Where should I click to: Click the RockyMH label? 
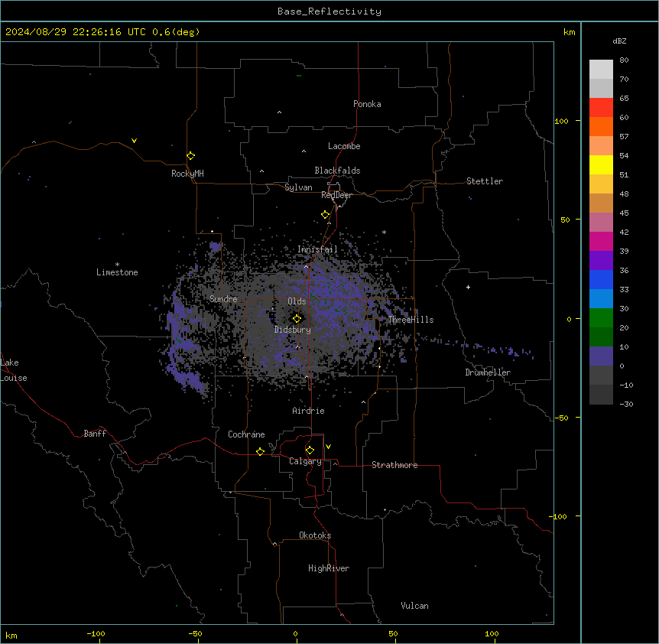187,174
